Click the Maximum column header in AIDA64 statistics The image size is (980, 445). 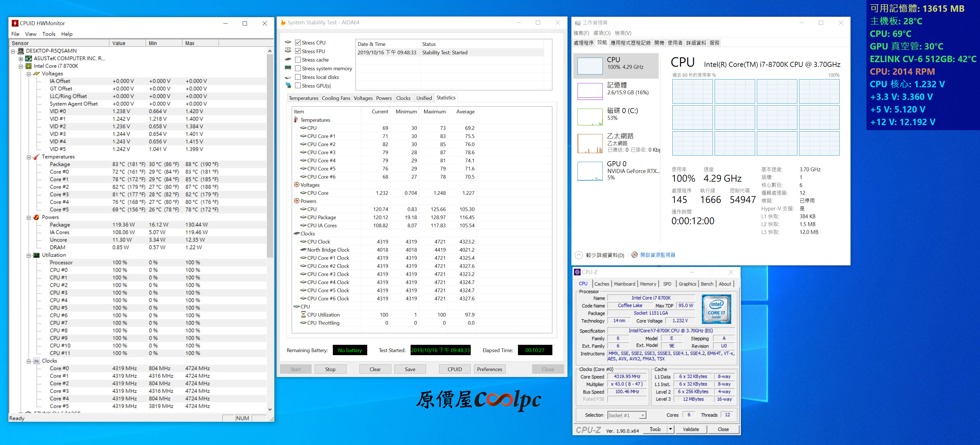coord(434,112)
